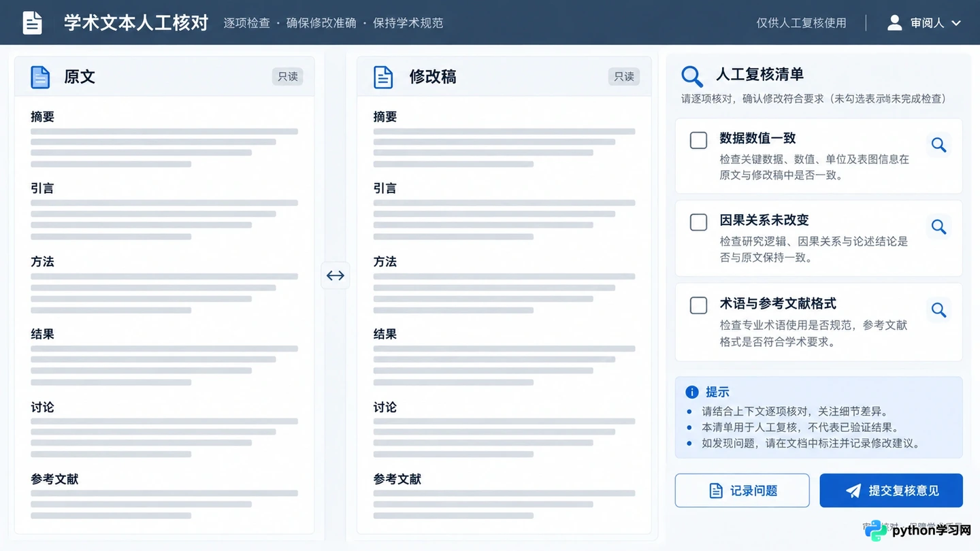This screenshot has height=551, width=980.
Task: Select the 讨论 heading in 原文
Action: tap(42, 407)
